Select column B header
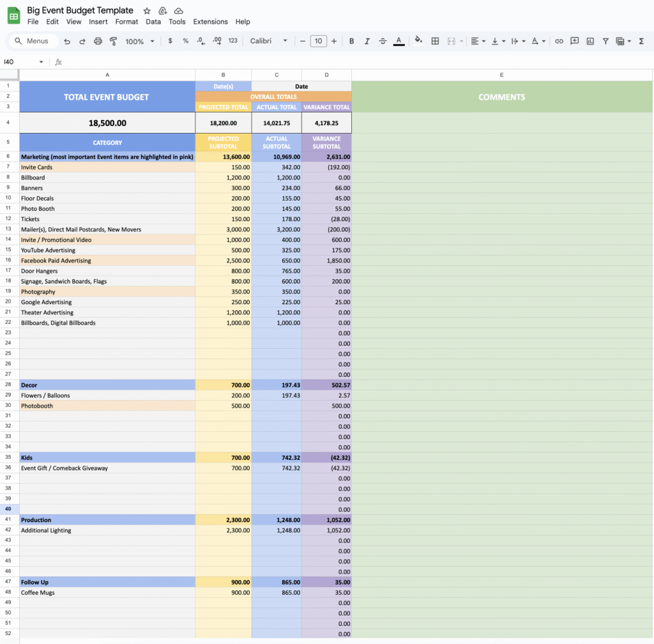The width and height of the screenshot is (654, 644). tap(223, 75)
